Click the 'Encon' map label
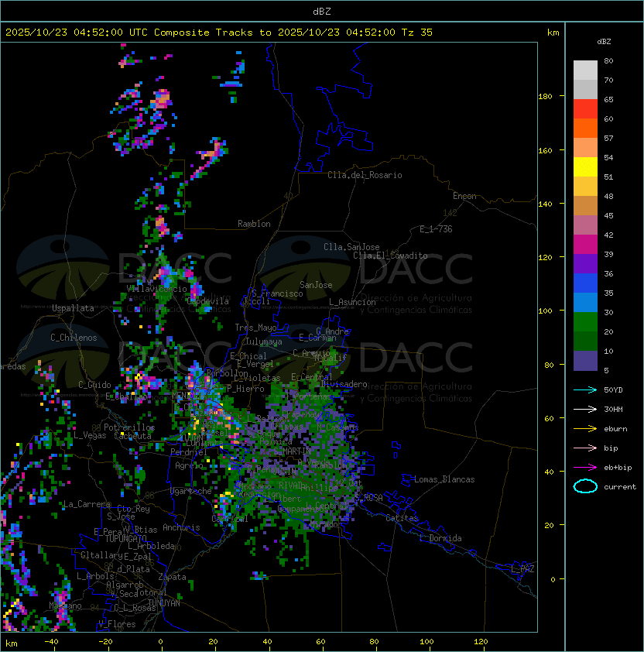This screenshot has width=644, height=652. tap(464, 196)
